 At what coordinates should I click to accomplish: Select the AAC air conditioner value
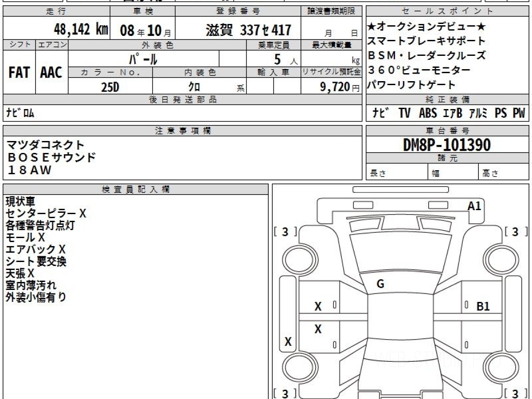click(x=51, y=73)
